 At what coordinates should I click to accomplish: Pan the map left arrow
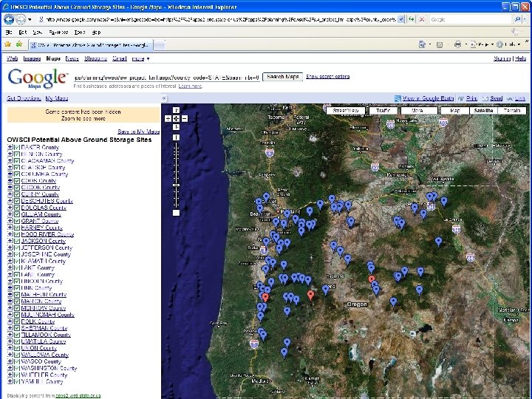168,118
